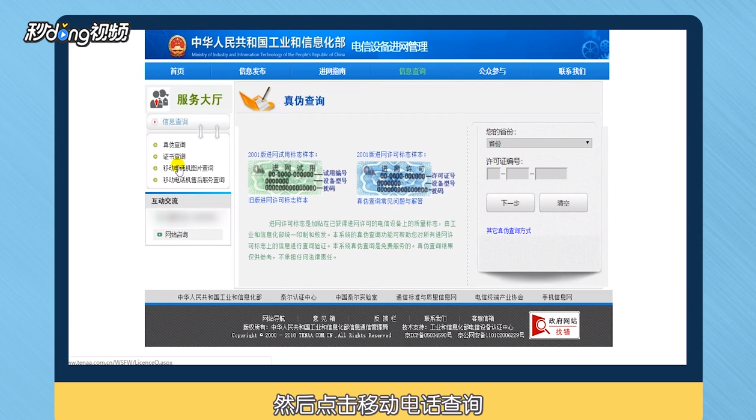The height and width of the screenshot is (420, 756).
Task: Open the 公众参与 navigation tab
Action: click(x=492, y=71)
